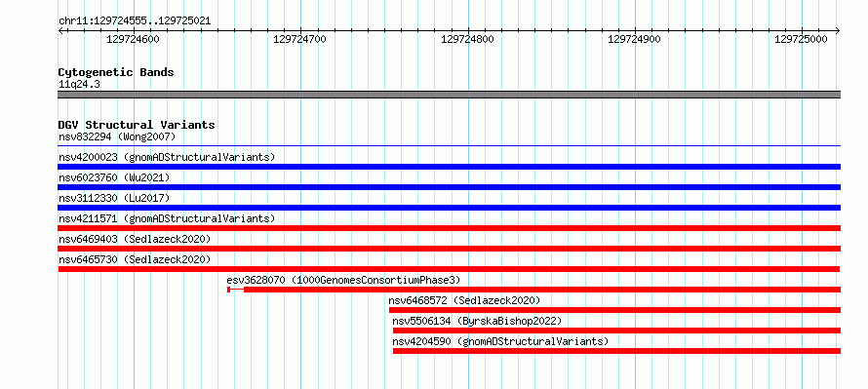The width and height of the screenshot is (868, 389).
Task: Click the red bar of nsv6468572
Action: pos(615,310)
